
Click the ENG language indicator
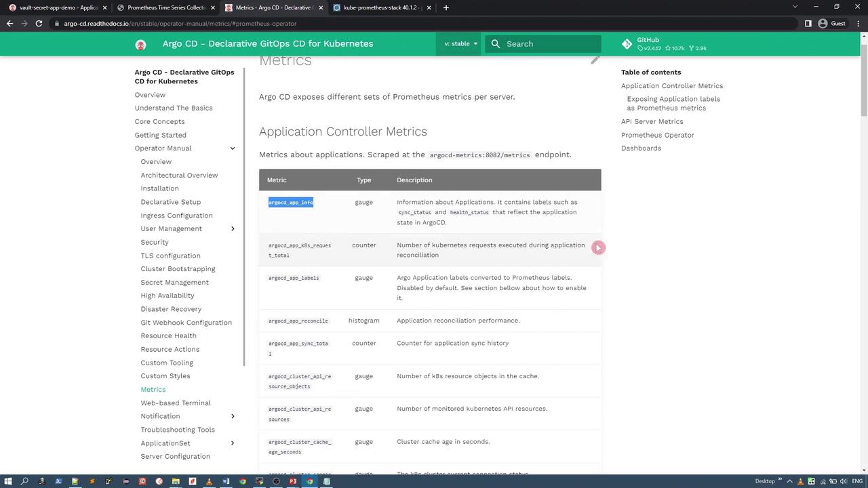pos(858,481)
